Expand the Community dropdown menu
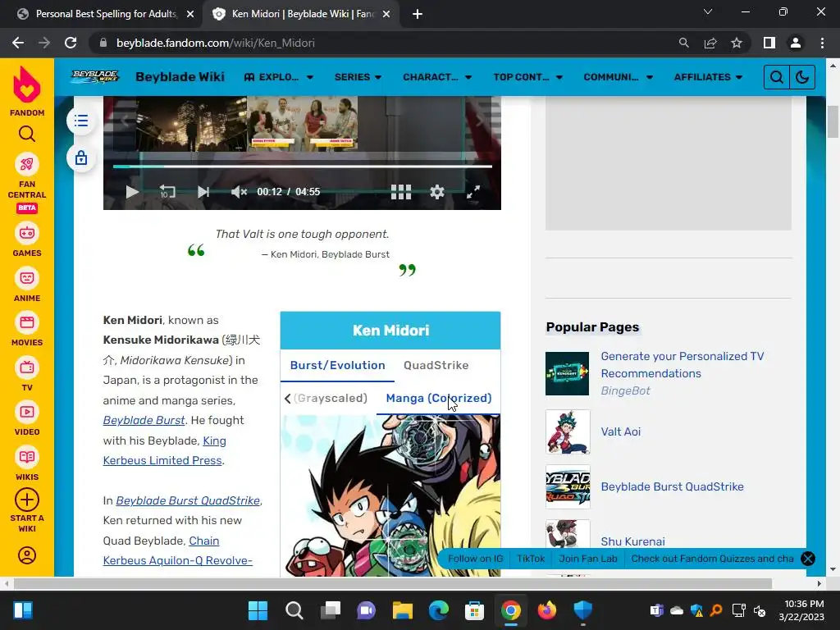The width and height of the screenshot is (840, 630). coord(619,77)
